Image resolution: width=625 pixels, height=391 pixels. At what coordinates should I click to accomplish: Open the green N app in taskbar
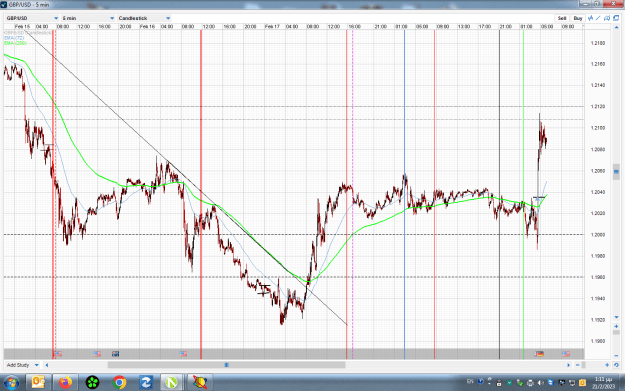coord(171,383)
